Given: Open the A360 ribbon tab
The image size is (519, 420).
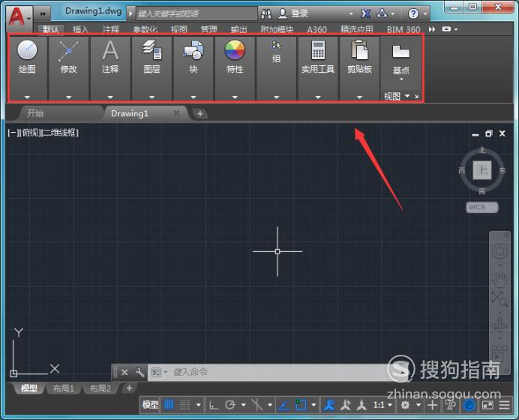Looking at the screenshot, I should point(316,30).
